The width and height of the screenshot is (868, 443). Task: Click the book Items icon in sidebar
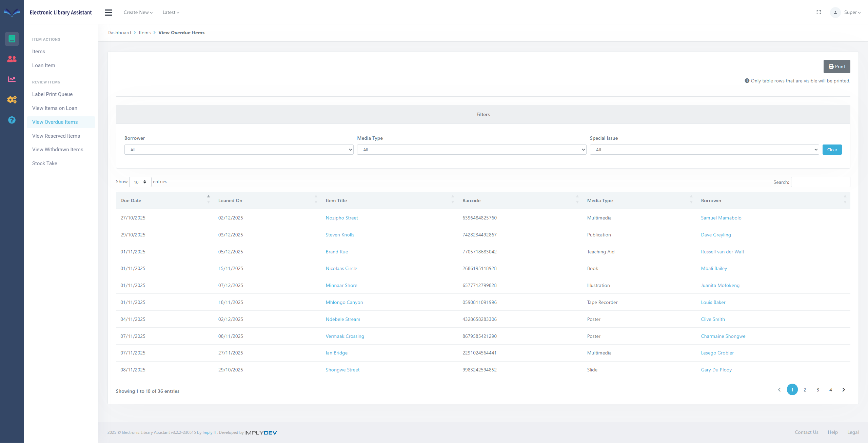point(12,39)
